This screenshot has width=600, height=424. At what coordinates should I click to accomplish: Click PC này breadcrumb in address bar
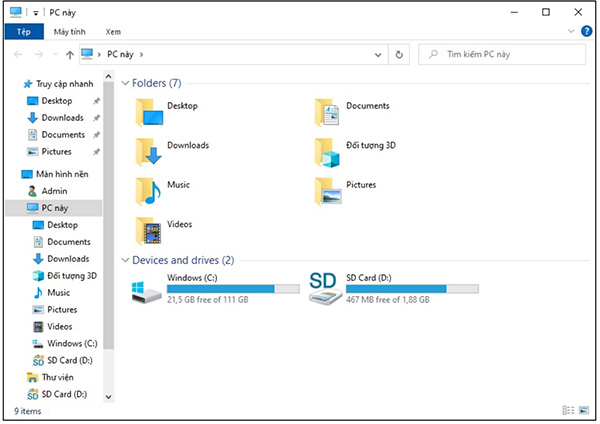coord(120,54)
